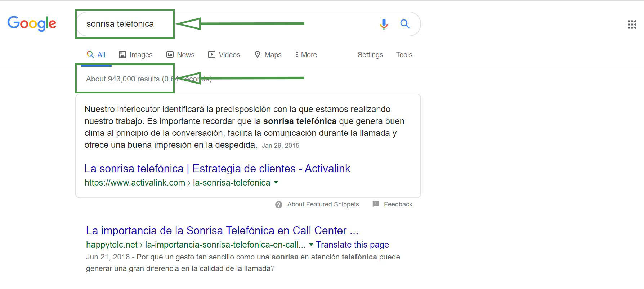
Task: Open the News results tab
Action: point(180,55)
